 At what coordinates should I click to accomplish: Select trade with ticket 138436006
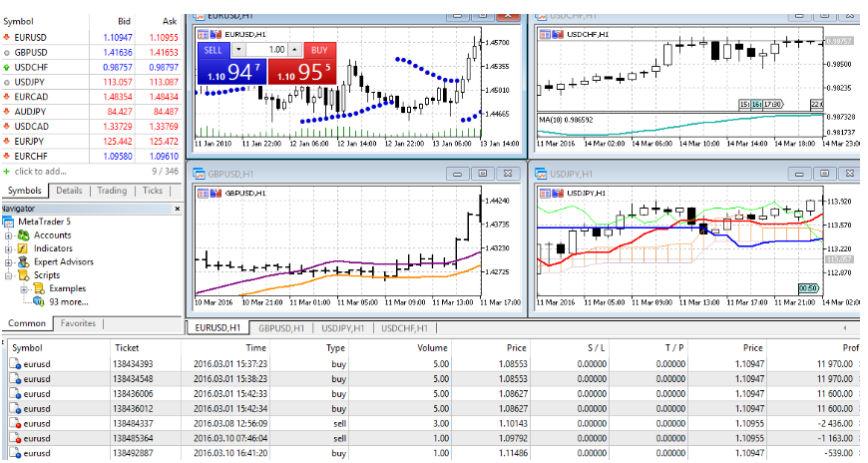434,394
